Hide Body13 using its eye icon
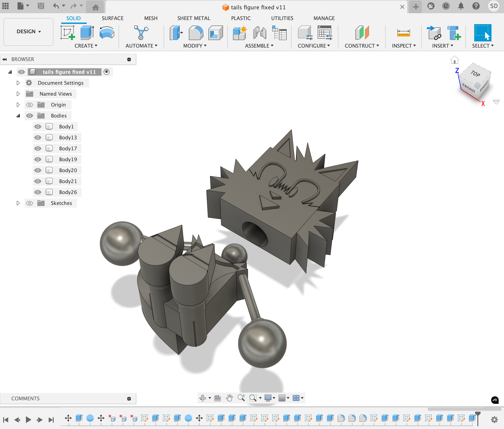The width and height of the screenshot is (504, 429). tap(38, 138)
